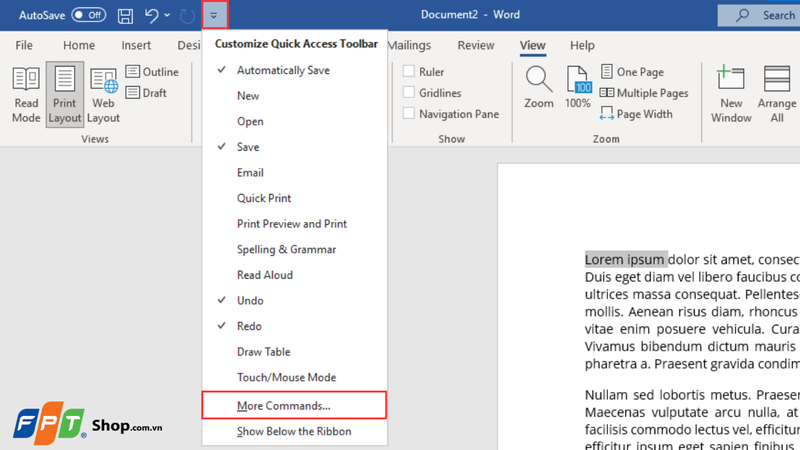This screenshot has width=800, height=450.
Task: Click the highlighted "Lorem ipsum" text
Action: click(x=624, y=260)
